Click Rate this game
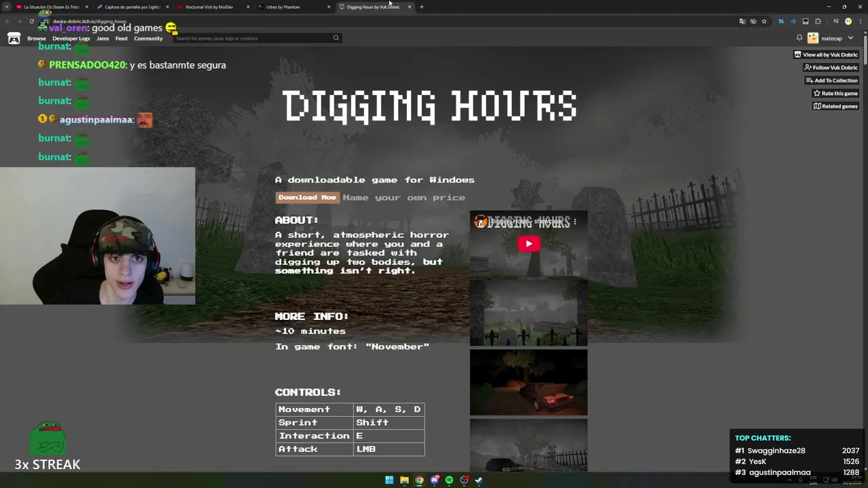Viewport: 868px width, 488px height. tap(835, 94)
